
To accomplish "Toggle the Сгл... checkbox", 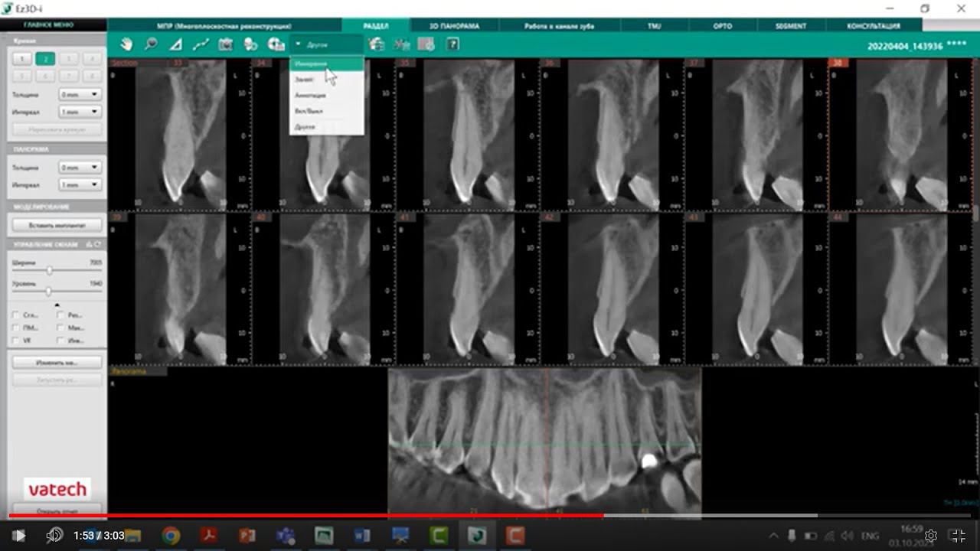I will (16, 315).
